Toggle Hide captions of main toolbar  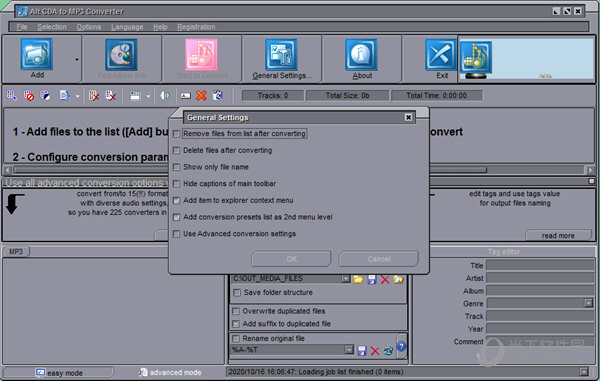[176, 184]
